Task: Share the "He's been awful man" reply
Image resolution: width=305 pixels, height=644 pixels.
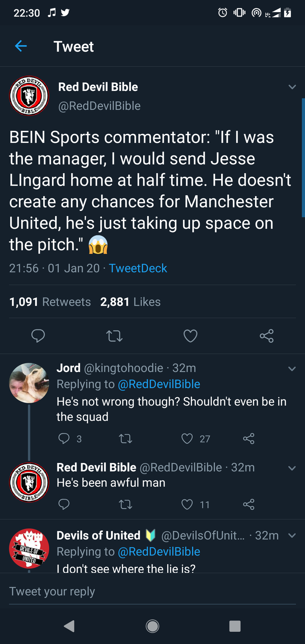Action: coord(249,505)
